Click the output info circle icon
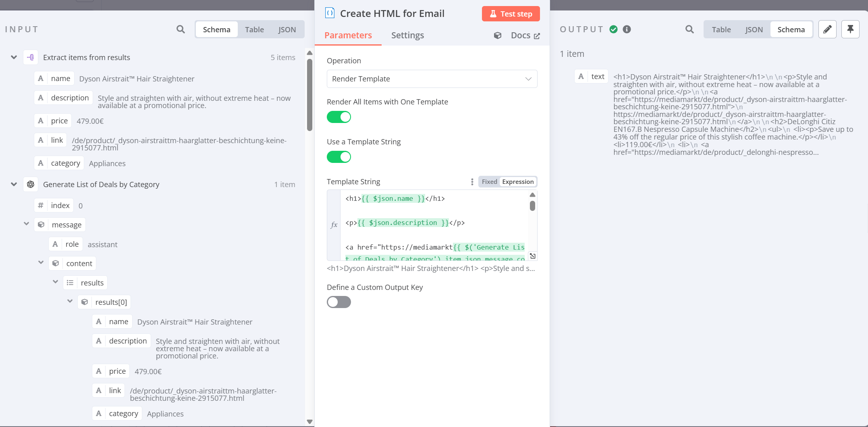This screenshot has width=868, height=427. click(x=627, y=29)
